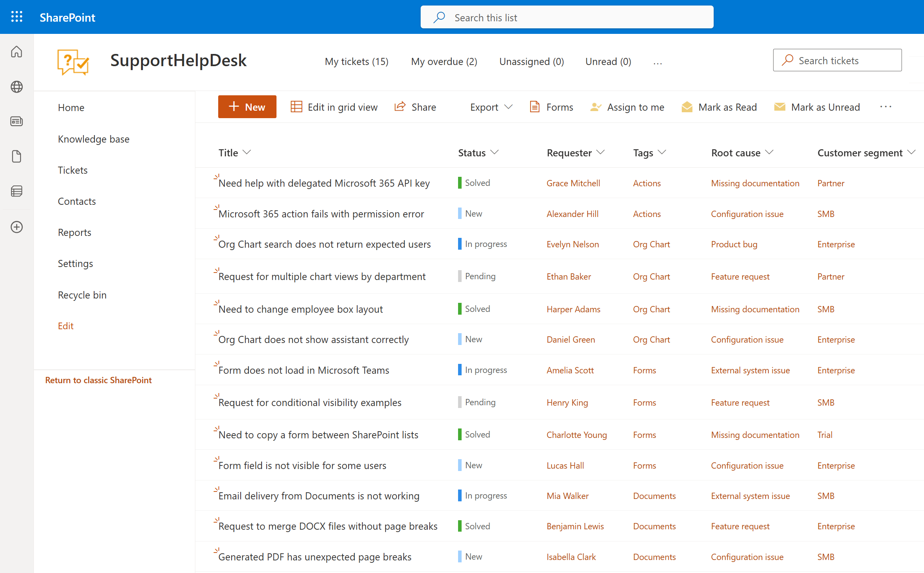Screen dimensions: 924x573
Task: Click the SharePoint brand link
Action: click(x=67, y=17)
